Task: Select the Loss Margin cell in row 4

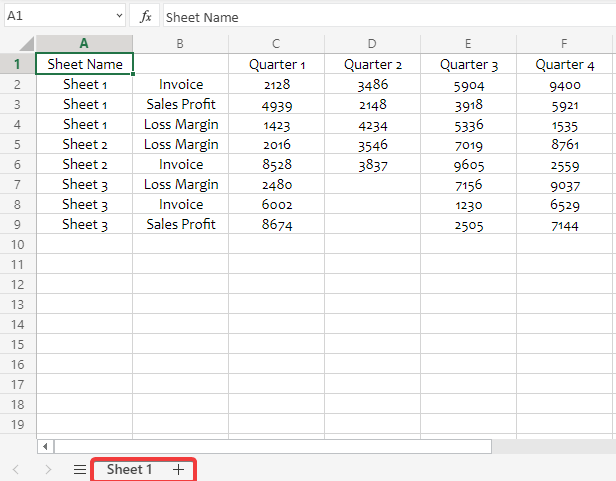Action: [x=181, y=124]
